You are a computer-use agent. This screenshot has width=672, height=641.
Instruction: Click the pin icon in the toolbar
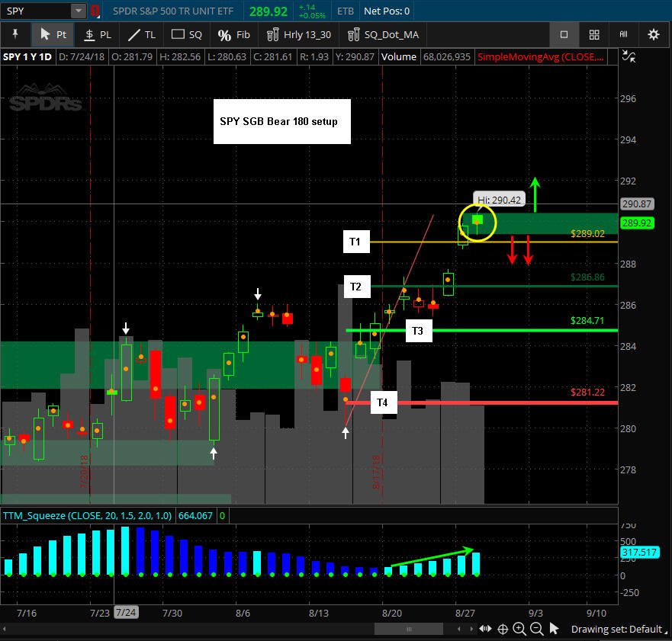(x=15, y=34)
